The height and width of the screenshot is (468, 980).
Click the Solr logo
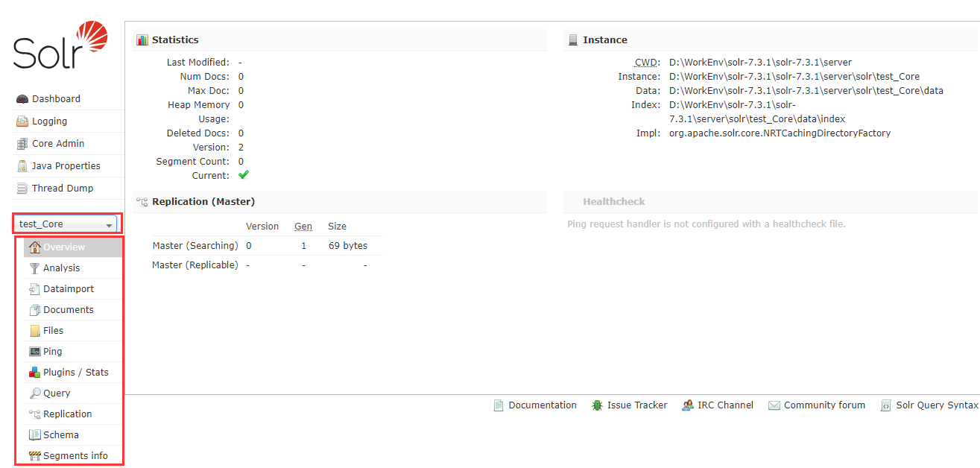[60, 45]
